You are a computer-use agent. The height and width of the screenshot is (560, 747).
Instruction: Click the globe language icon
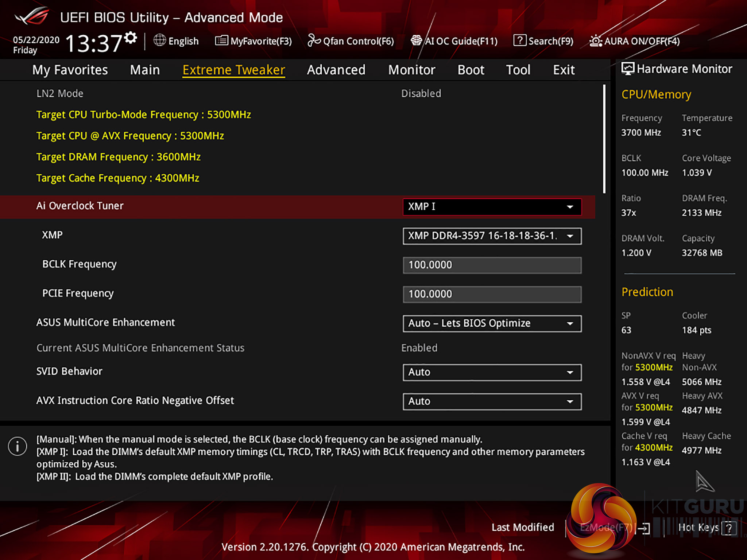159,40
